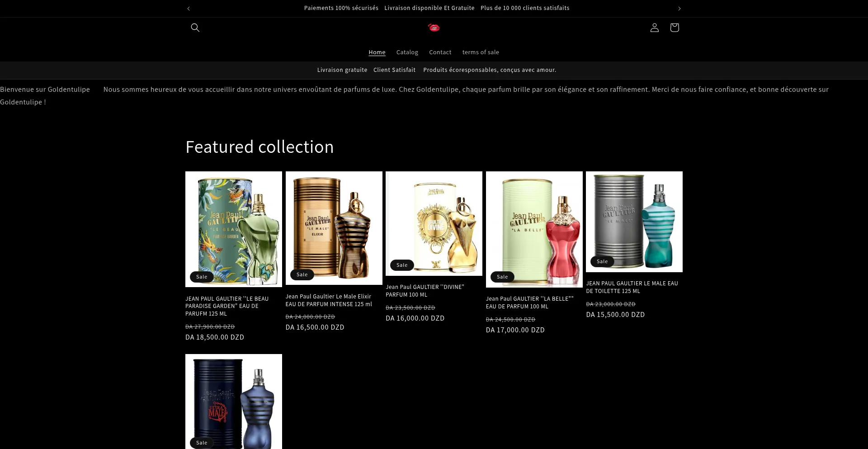Open the shopping cart icon
Image resolution: width=868 pixels, height=449 pixels.
pyautogui.click(x=674, y=28)
